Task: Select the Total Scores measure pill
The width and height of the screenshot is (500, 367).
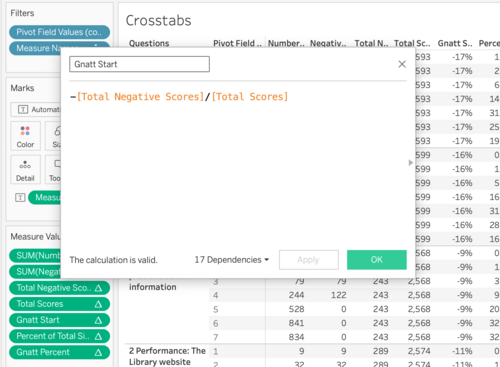Action: pyautogui.click(x=59, y=304)
